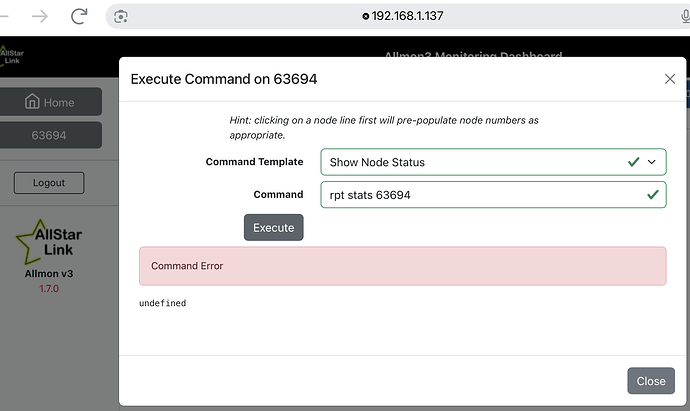Click the green checkmark in Command field
The width and height of the screenshot is (690, 411).
point(653,194)
